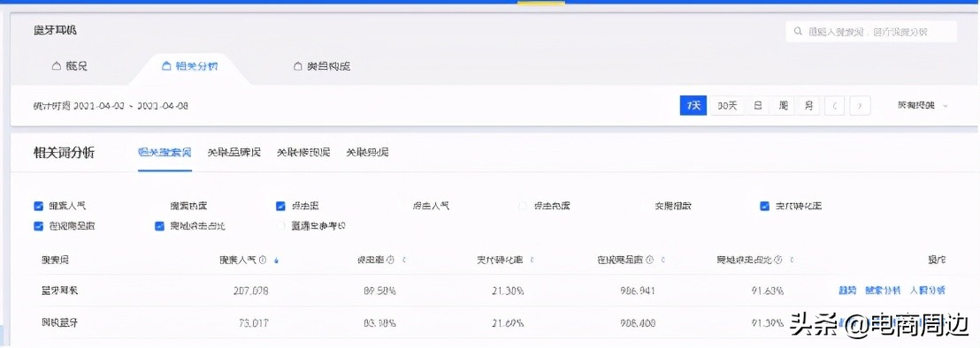Check the 点击热度 metric checkbox
980x348 pixels.
pos(523,206)
